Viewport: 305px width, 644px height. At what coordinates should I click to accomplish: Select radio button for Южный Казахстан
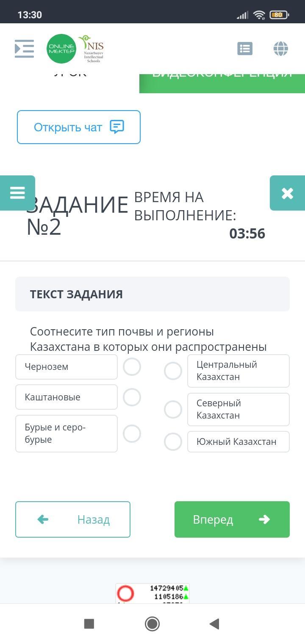pyautogui.click(x=173, y=441)
